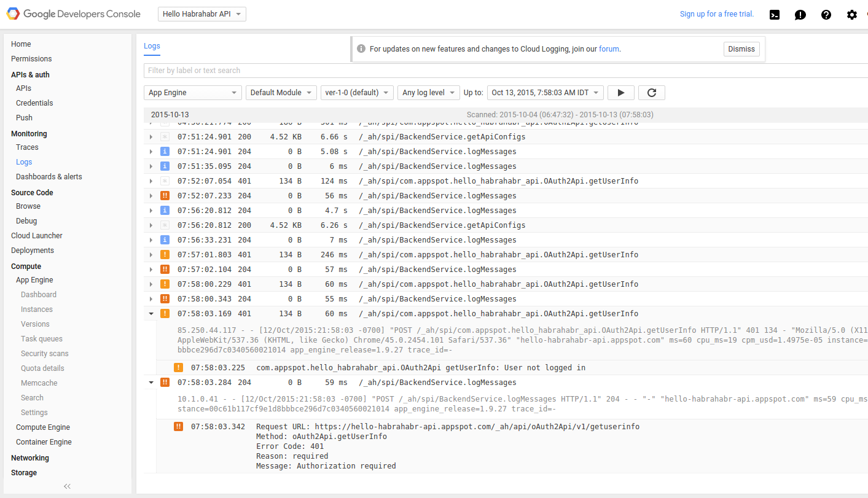Open Security scans under App Engine
Screen dimensions: 868x498
click(x=45, y=354)
